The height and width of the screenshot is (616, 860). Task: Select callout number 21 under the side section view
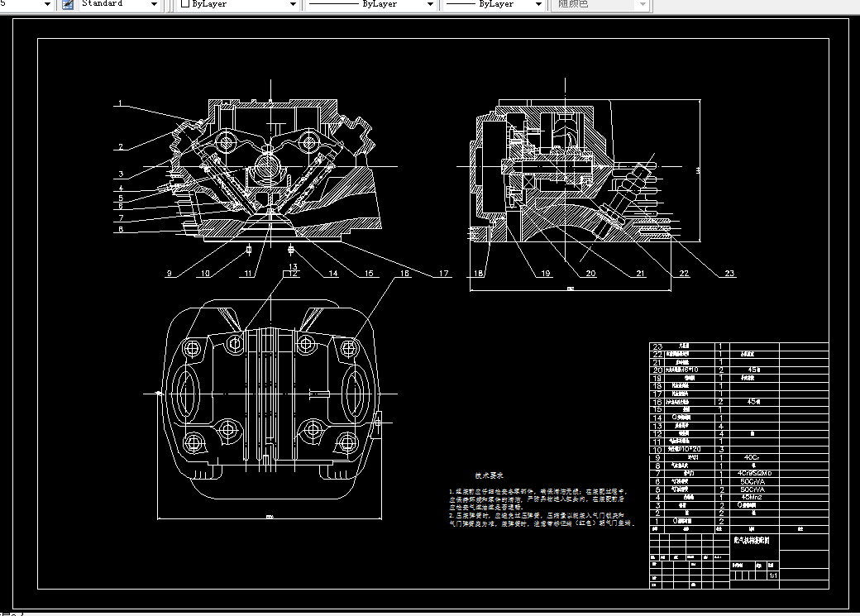(x=640, y=273)
